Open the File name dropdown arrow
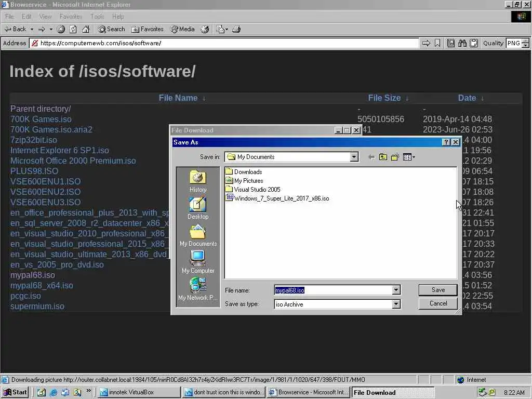Viewport: 532px width, 399px height. pos(396,290)
